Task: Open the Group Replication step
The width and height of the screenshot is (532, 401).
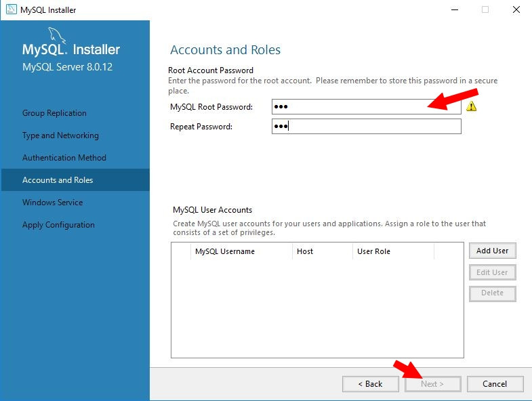Action: click(54, 113)
